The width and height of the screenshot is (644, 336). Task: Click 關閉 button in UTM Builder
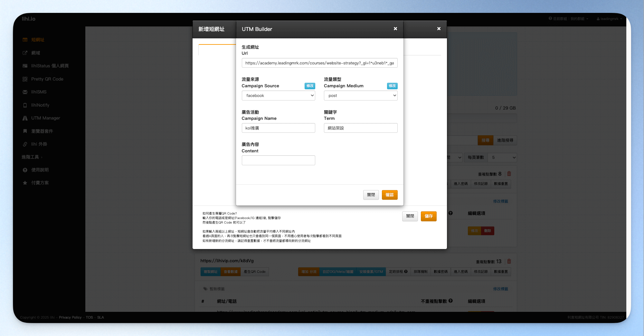[371, 195]
